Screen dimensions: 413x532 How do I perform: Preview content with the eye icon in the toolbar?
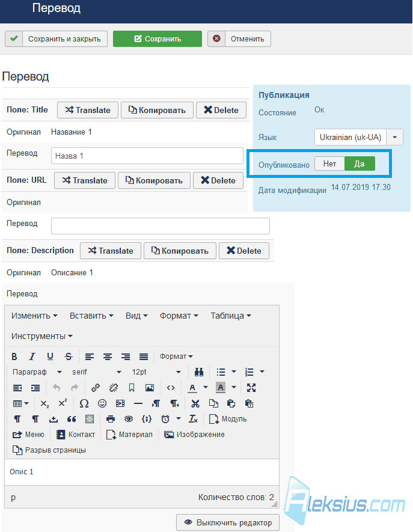[129, 420]
